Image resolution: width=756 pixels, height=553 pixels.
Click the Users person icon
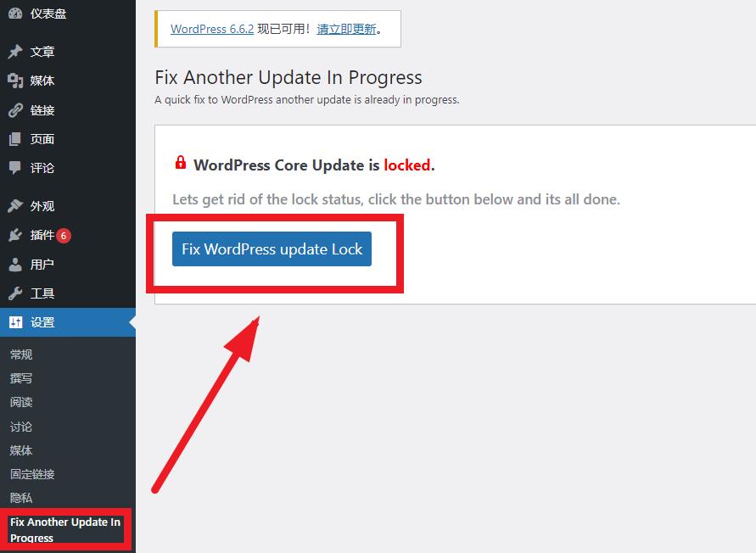pos(15,265)
